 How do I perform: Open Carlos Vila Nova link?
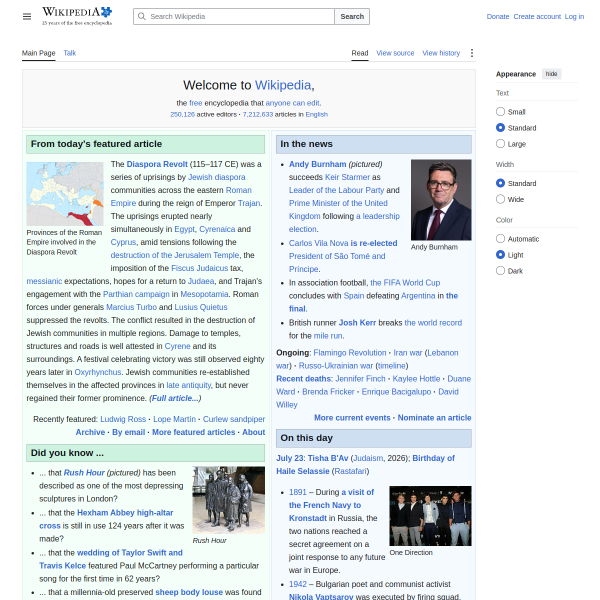click(x=318, y=243)
